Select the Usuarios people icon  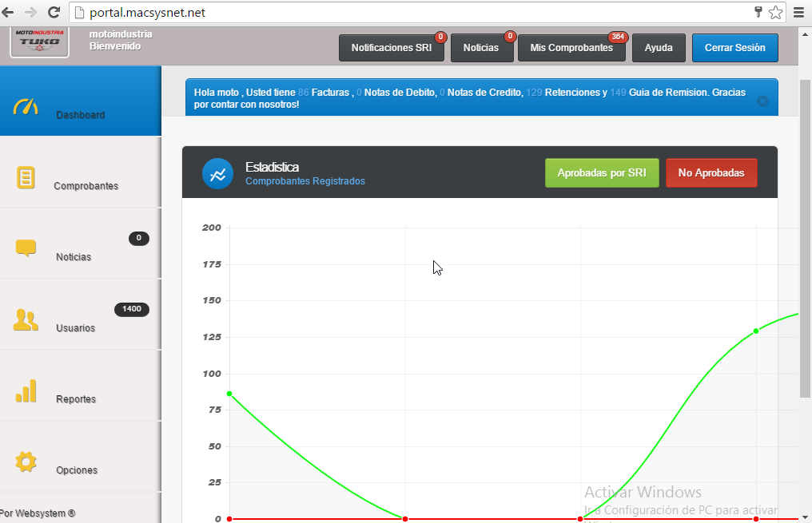(x=26, y=319)
